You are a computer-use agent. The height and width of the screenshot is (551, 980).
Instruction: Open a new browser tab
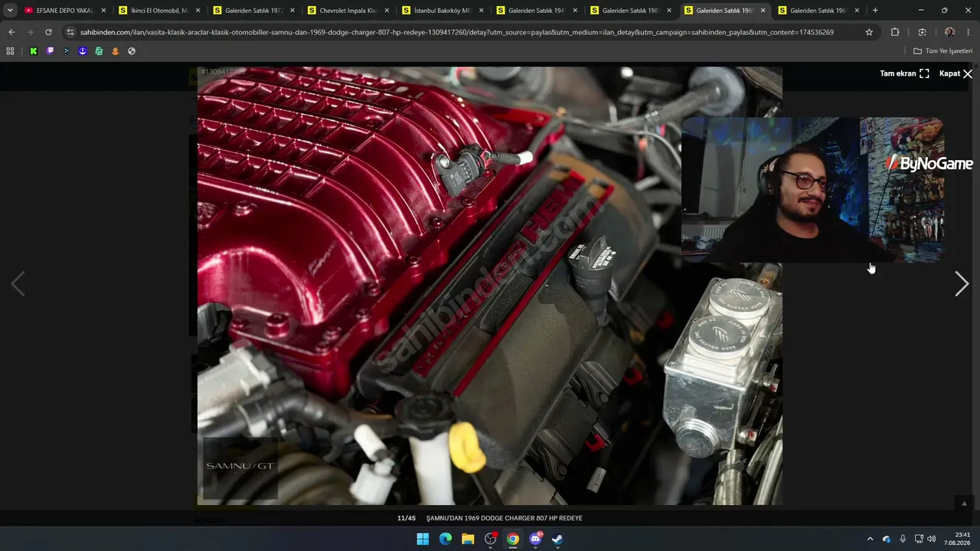875,11
